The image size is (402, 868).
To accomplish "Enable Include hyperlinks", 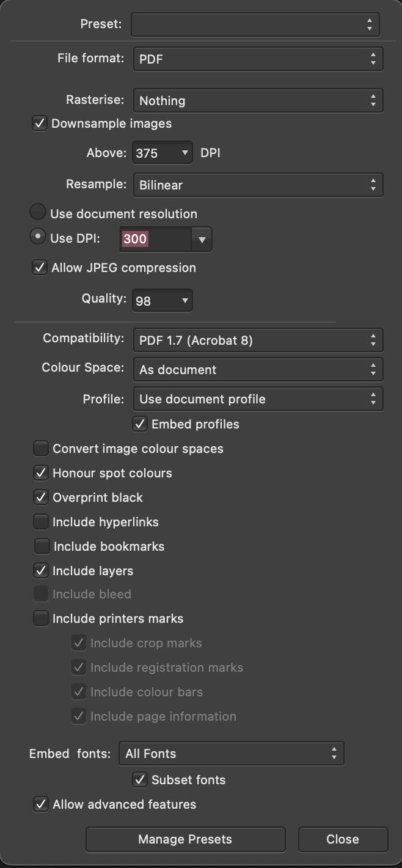I will pyautogui.click(x=40, y=521).
